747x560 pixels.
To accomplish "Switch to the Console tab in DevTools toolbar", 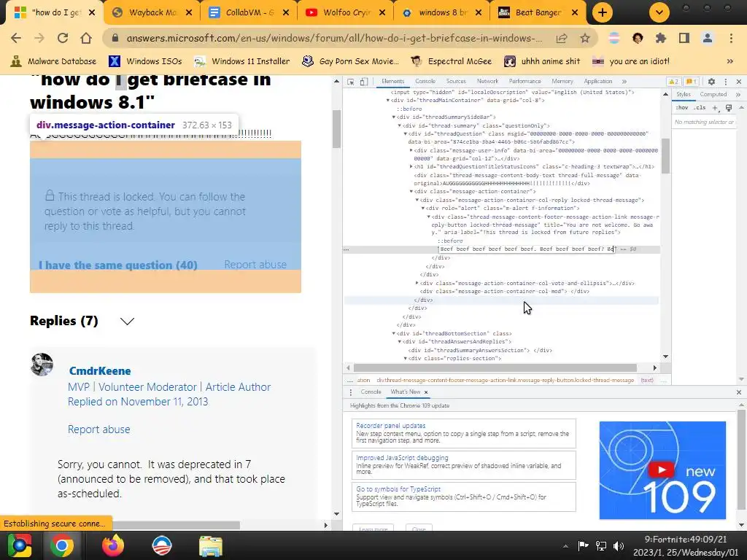I will (425, 82).
